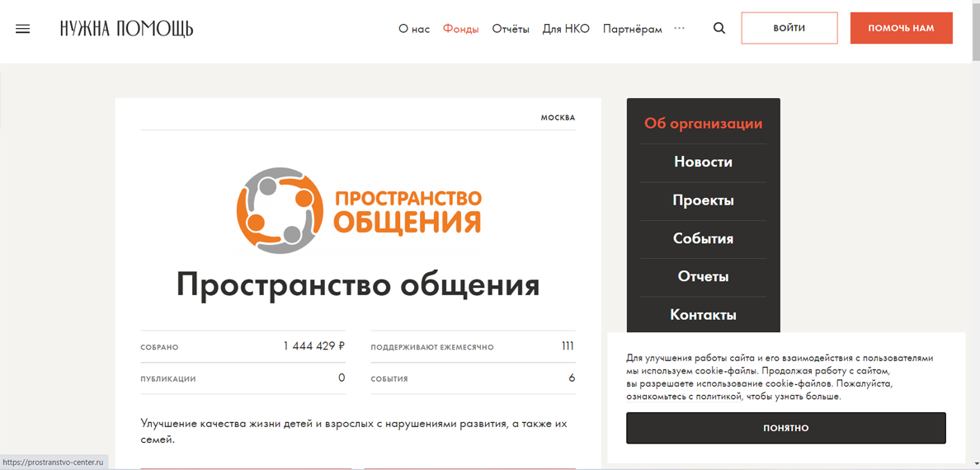Open the hamburger menu icon

[22, 29]
